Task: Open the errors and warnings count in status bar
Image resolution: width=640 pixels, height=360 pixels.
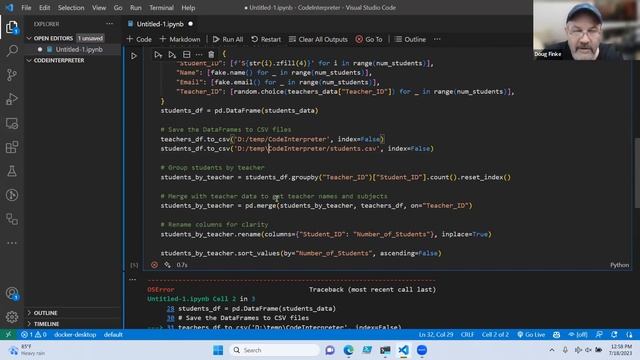Action: [33, 335]
